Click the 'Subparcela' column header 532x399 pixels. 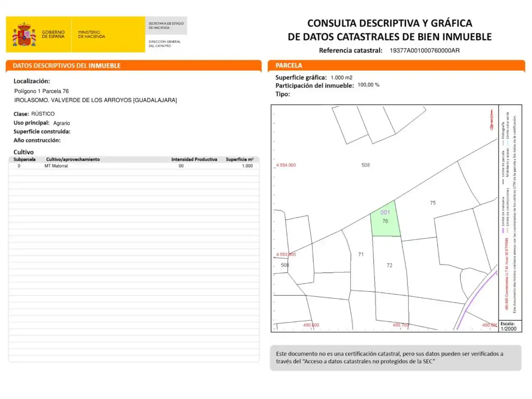25,159
